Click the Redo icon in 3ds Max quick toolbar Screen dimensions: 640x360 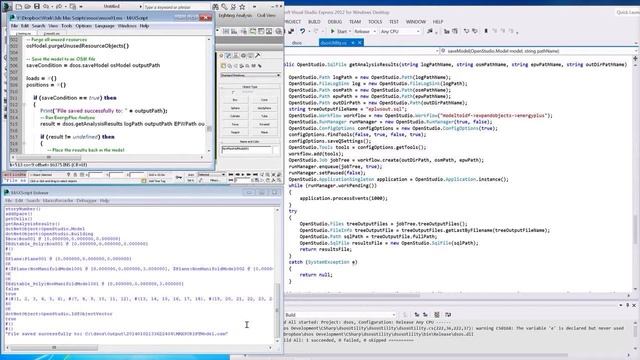(x=60, y=7)
